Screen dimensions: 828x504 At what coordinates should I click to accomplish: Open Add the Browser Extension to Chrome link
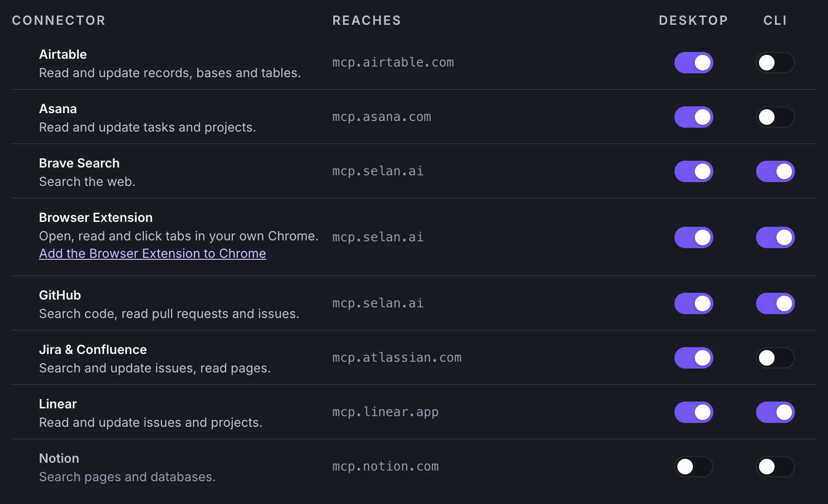[x=153, y=253]
